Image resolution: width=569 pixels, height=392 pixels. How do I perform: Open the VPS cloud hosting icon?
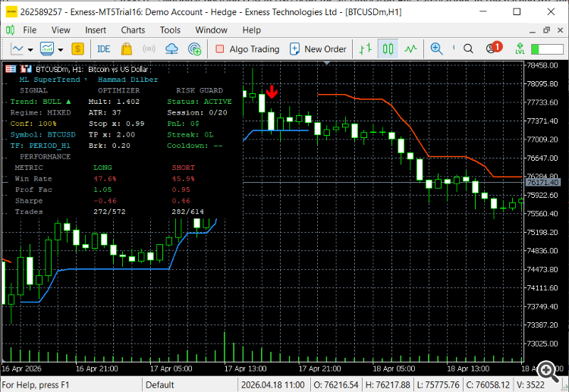click(171, 49)
